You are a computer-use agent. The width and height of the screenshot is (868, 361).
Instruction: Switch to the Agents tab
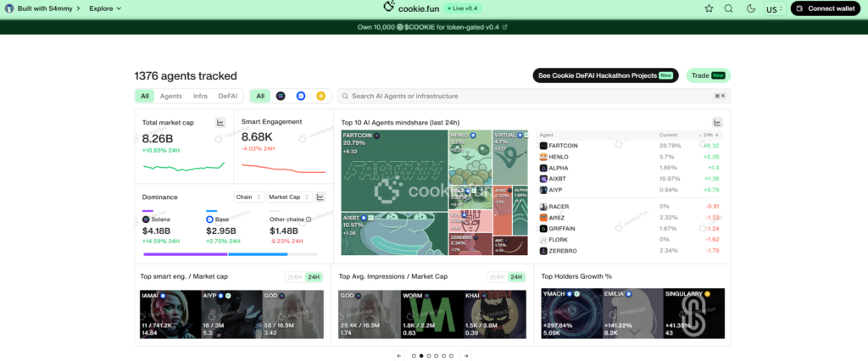click(x=171, y=96)
